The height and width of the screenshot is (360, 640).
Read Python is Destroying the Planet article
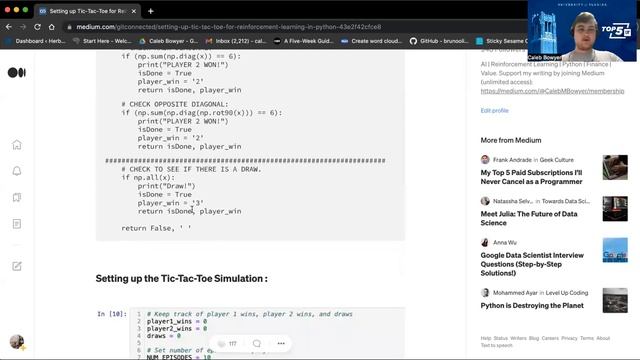[x=532, y=306]
